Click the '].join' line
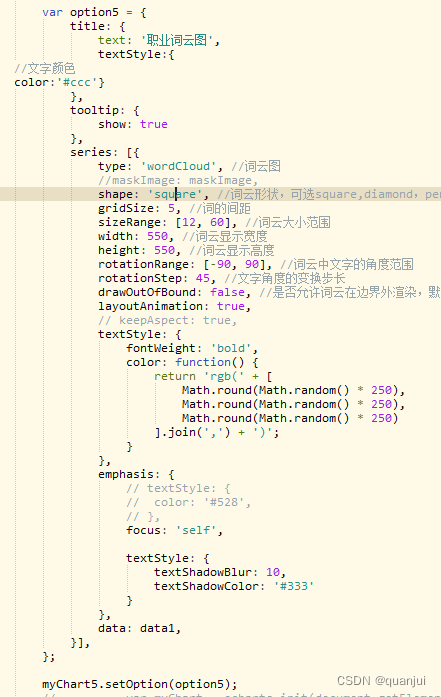 click(217, 432)
